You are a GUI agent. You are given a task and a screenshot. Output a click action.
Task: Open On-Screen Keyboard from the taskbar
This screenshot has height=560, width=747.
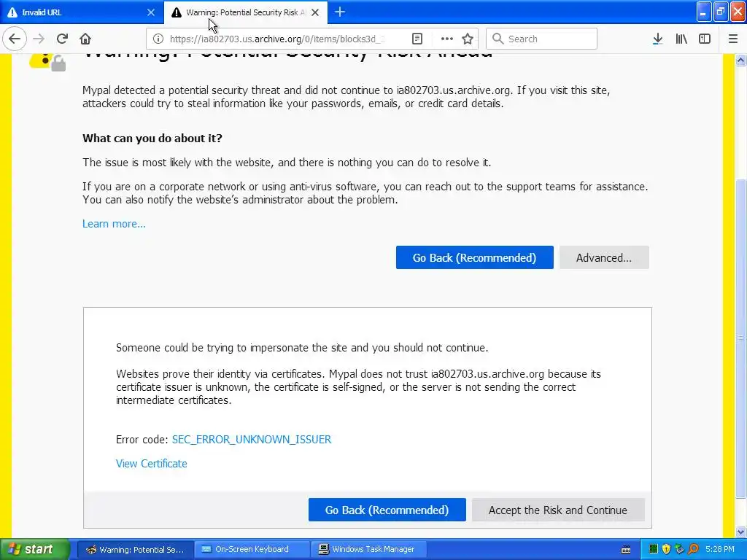(252, 550)
